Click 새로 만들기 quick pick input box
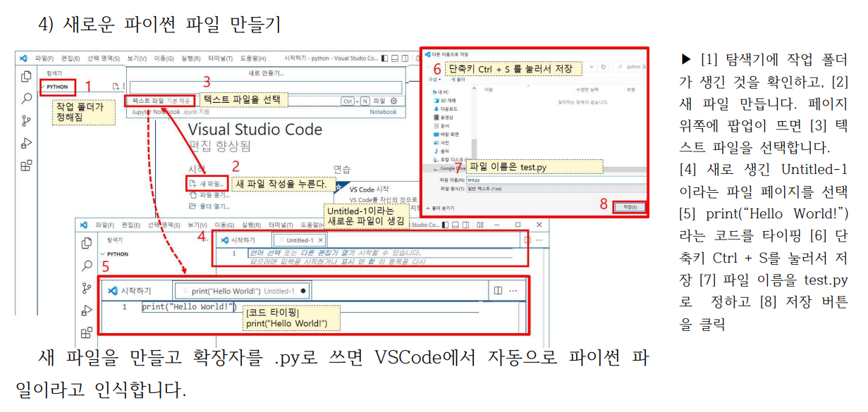This screenshot has height=412, width=868. pos(265,87)
